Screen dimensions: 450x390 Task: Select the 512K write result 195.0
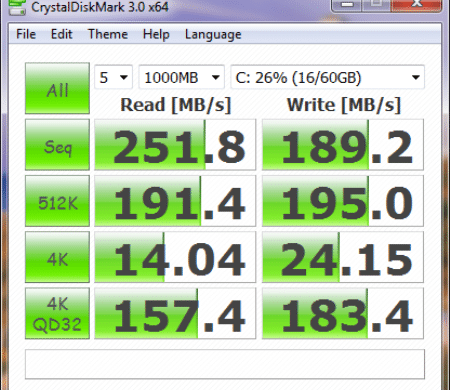click(x=343, y=201)
